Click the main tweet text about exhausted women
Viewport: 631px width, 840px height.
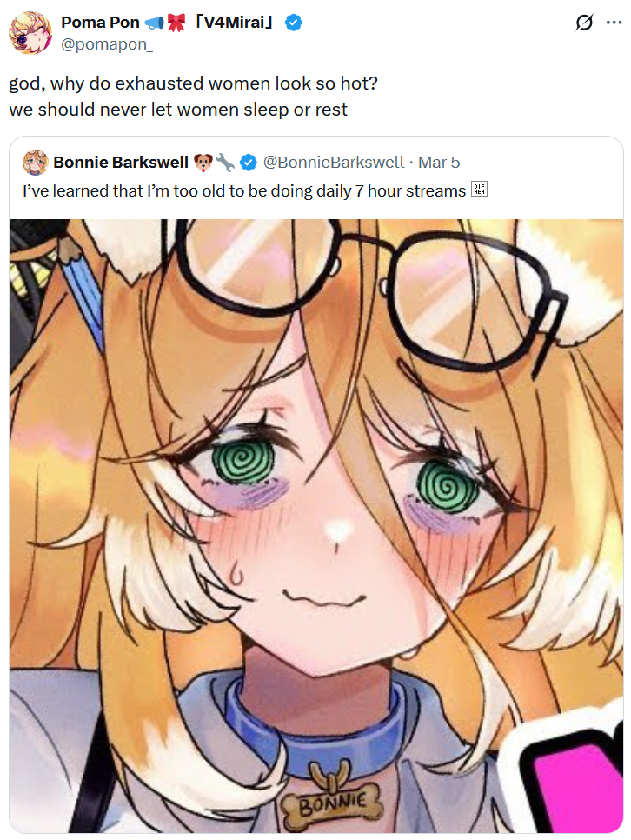click(x=193, y=97)
